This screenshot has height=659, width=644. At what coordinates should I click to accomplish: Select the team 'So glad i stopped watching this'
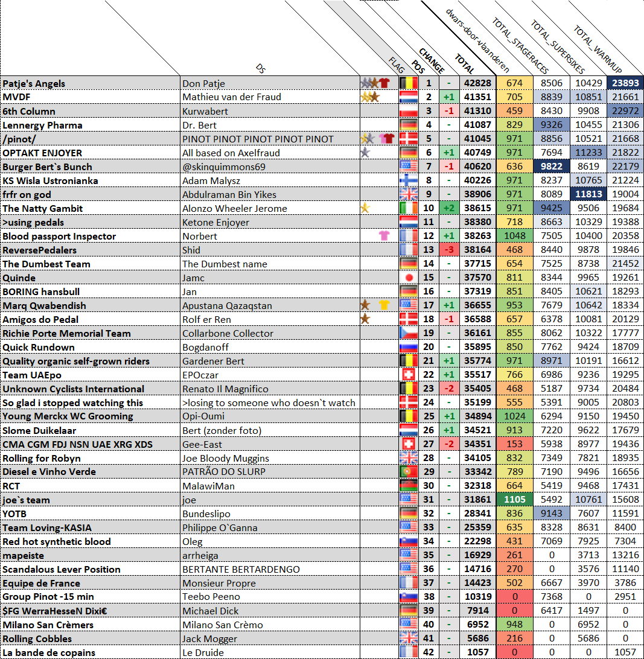click(x=72, y=403)
